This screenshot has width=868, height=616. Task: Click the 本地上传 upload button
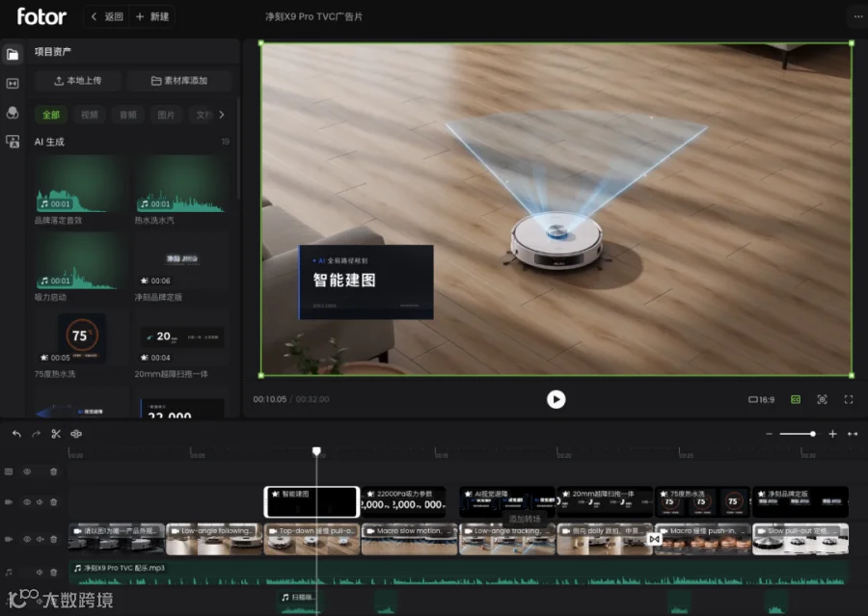point(77,81)
